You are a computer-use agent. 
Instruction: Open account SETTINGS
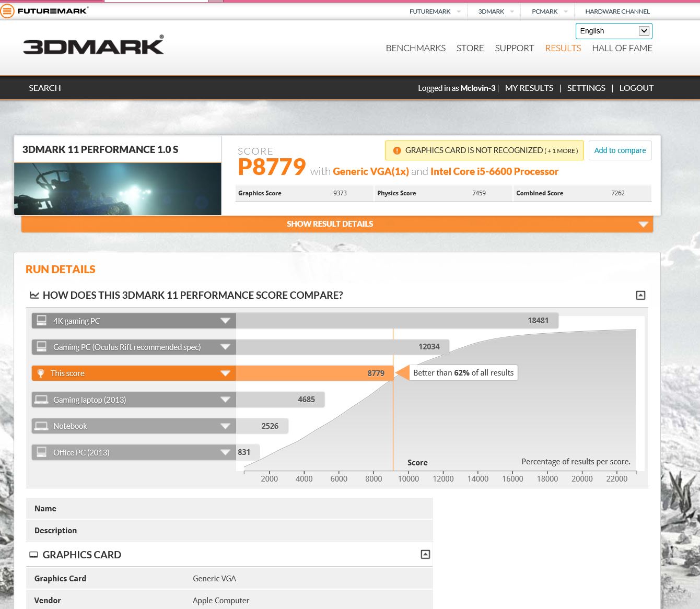click(x=586, y=88)
